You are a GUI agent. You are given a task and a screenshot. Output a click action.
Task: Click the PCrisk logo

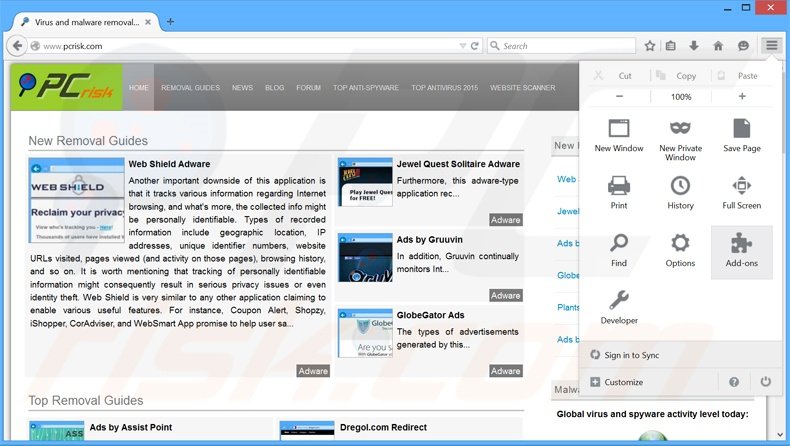tap(67, 87)
